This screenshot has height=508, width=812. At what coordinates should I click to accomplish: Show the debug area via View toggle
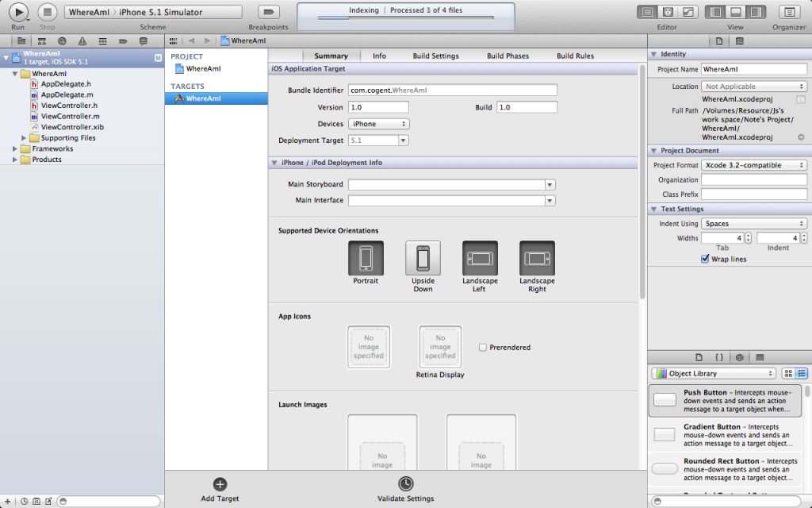point(735,12)
